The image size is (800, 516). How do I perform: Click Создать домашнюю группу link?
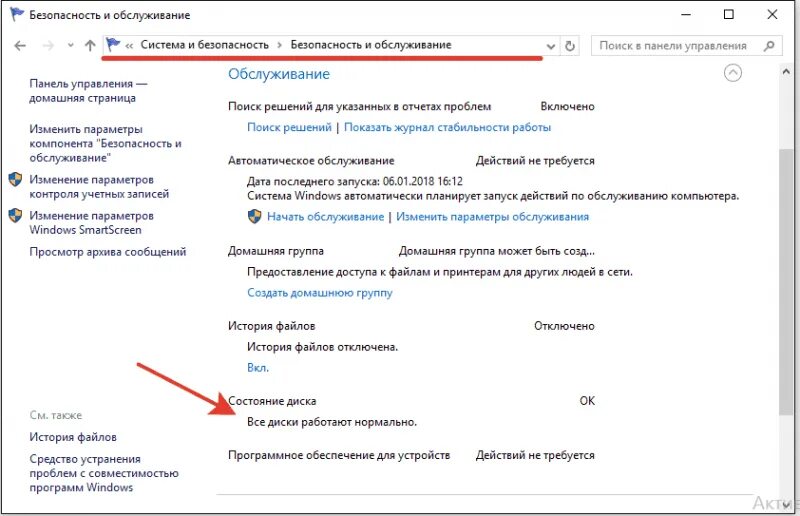pos(320,292)
